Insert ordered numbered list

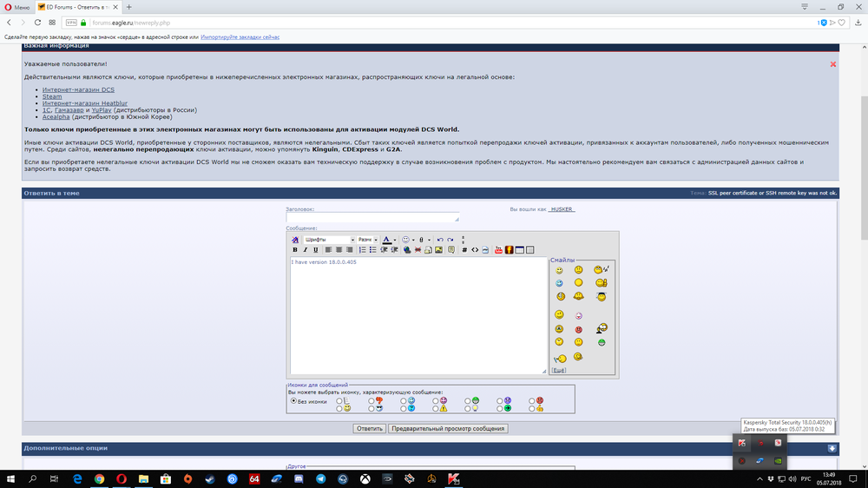pos(362,250)
